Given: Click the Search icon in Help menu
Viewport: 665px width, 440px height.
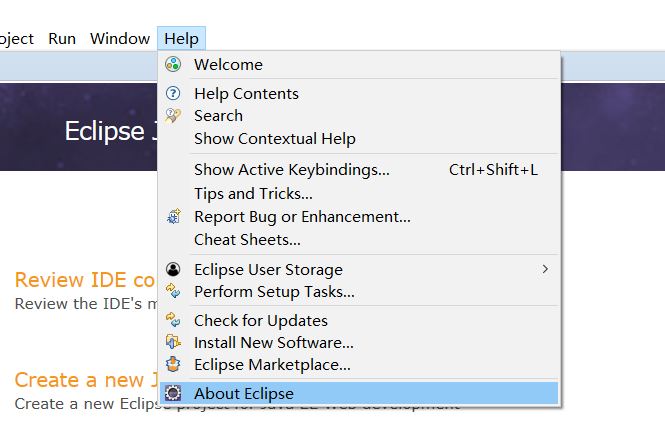Looking at the screenshot, I should point(173,115).
